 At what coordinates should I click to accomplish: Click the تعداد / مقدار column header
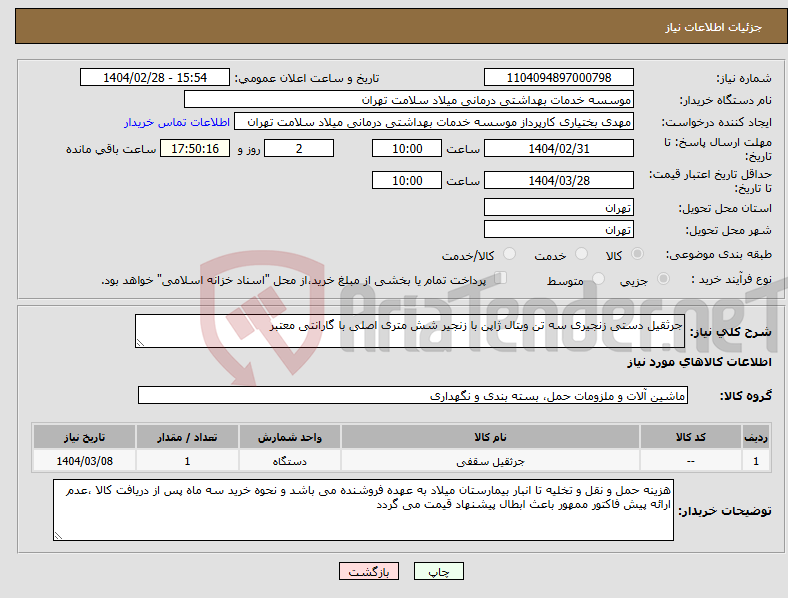click(187, 437)
